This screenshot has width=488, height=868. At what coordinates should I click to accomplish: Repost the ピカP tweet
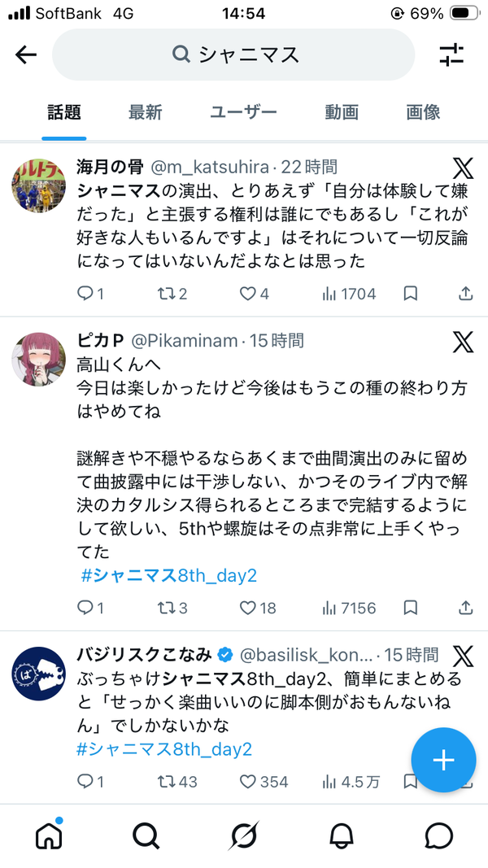pyautogui.click(x=172, y=608)
